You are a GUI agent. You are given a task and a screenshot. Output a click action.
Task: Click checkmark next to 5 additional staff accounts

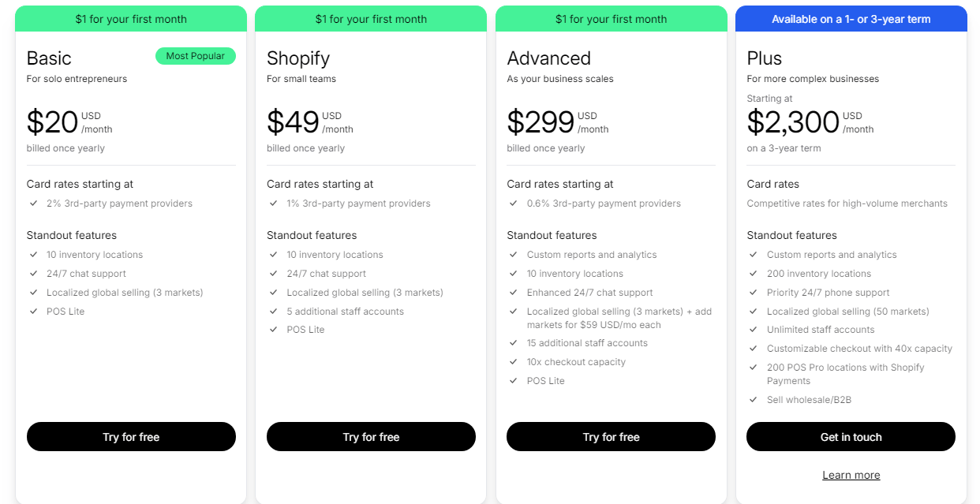coord(274,311)
